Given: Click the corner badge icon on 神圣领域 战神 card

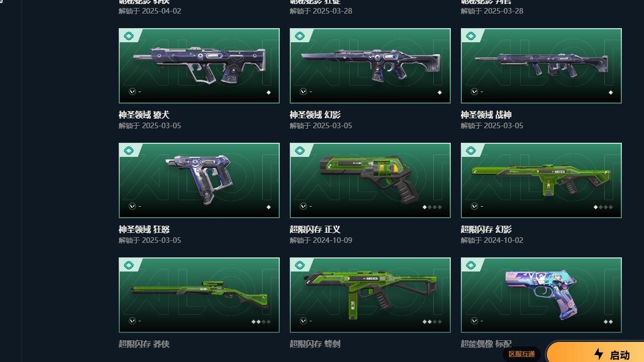Looking at the screenshot, I should pyautogui.click(x=471, y=36).
